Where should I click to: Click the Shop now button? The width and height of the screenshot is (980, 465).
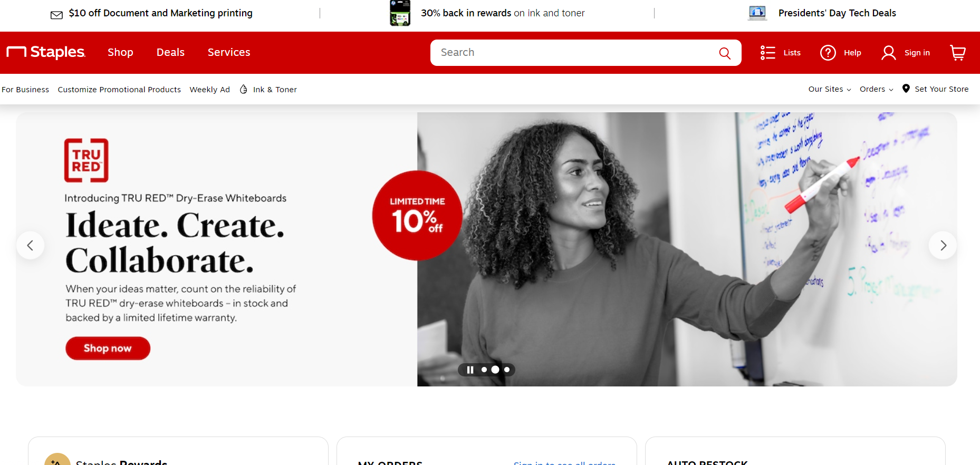[x=108, y=348]
